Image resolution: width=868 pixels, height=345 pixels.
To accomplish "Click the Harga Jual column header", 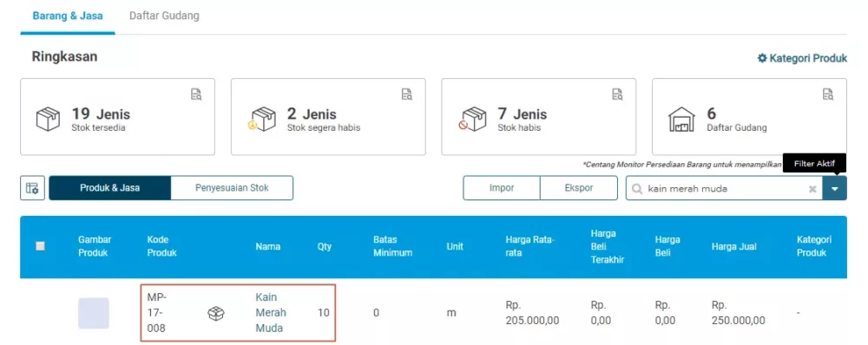I will click(x=734, y=246).
